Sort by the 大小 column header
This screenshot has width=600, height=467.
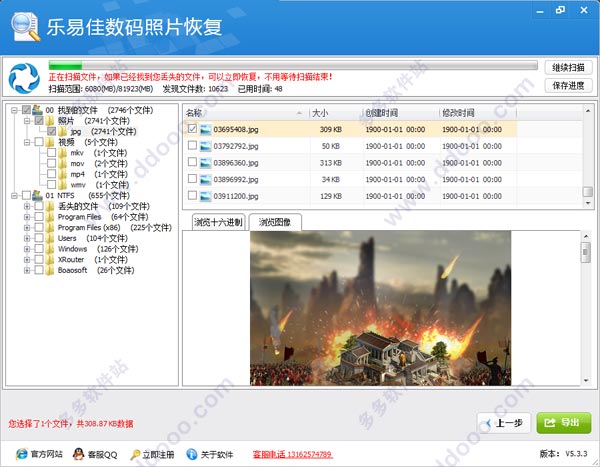point(335,113)
